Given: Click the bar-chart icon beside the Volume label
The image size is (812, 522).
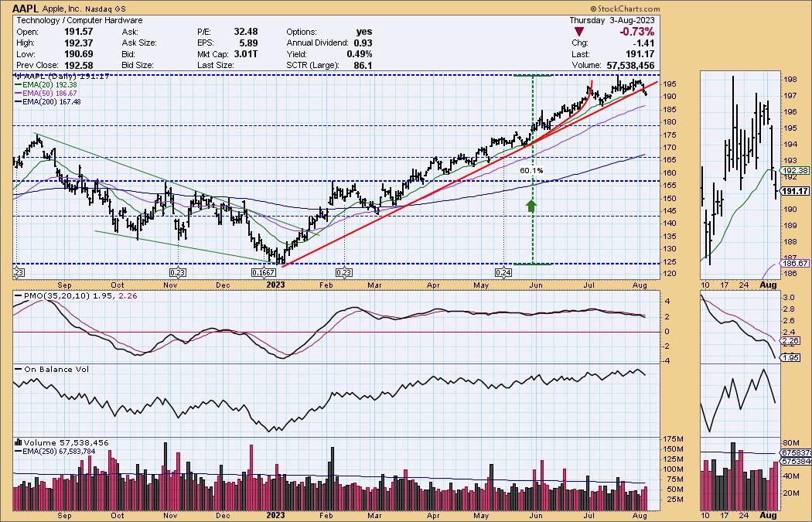Looking at the screenshot, I should click(18, 443).
